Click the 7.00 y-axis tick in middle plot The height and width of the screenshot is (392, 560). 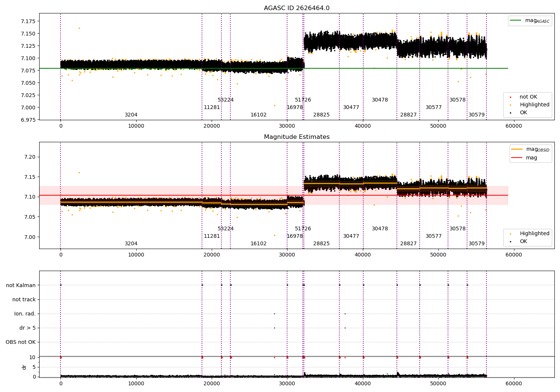coord(29,237)
